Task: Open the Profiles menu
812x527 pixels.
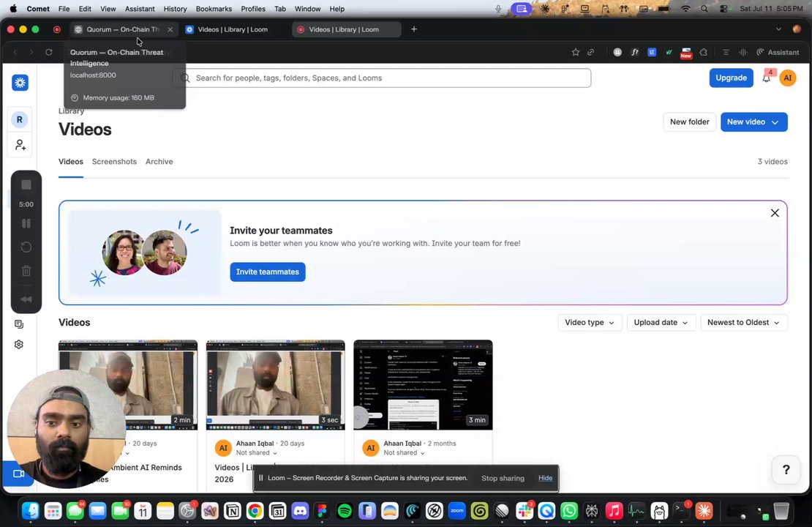Action: coord(253,9)
